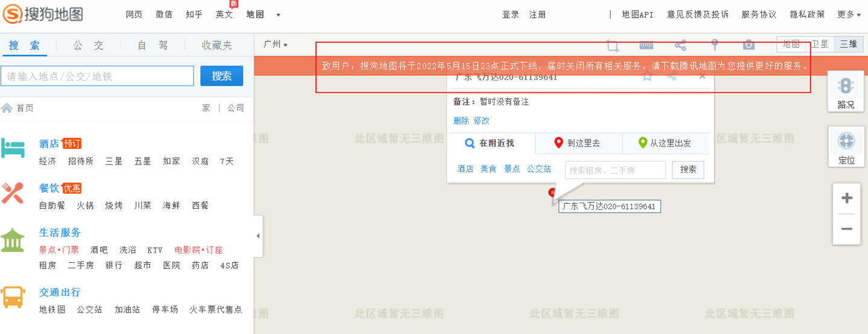Click the share icon in the map toolbar
The image size is (868, 334).
point(681,45)
